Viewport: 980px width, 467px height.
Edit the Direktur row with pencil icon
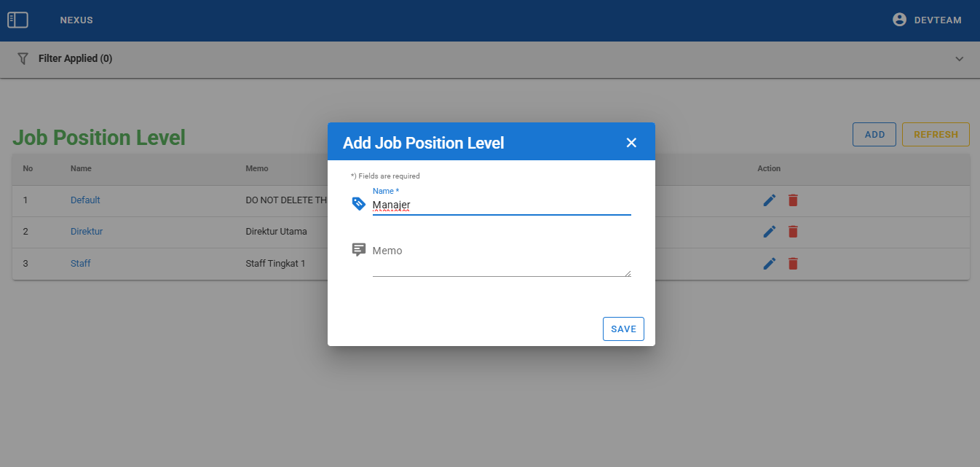(770, 232)
